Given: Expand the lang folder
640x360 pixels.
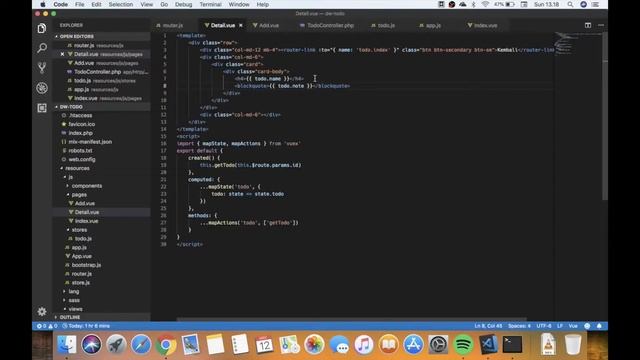Looking at the screenshot, I should tap(73, 291).
